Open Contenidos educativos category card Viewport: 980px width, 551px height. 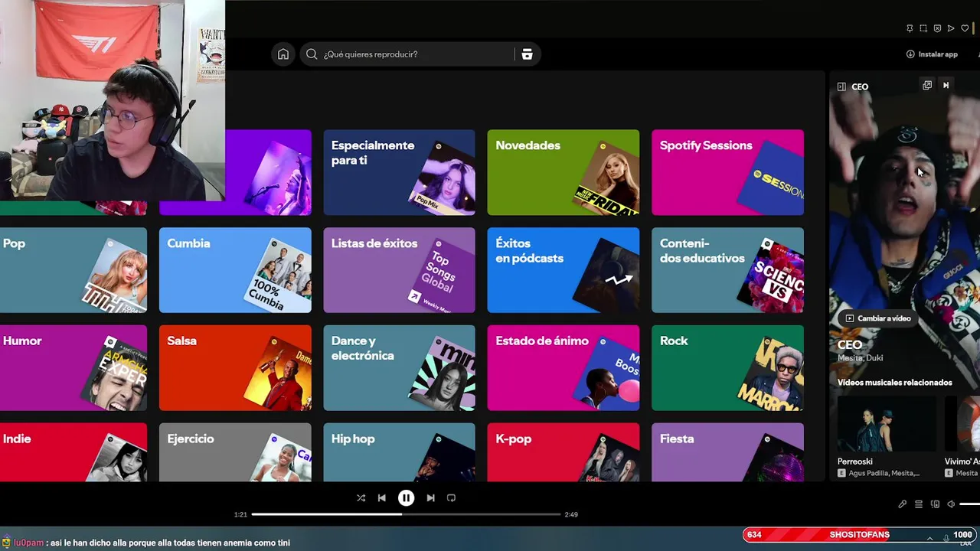coord(727,270)
